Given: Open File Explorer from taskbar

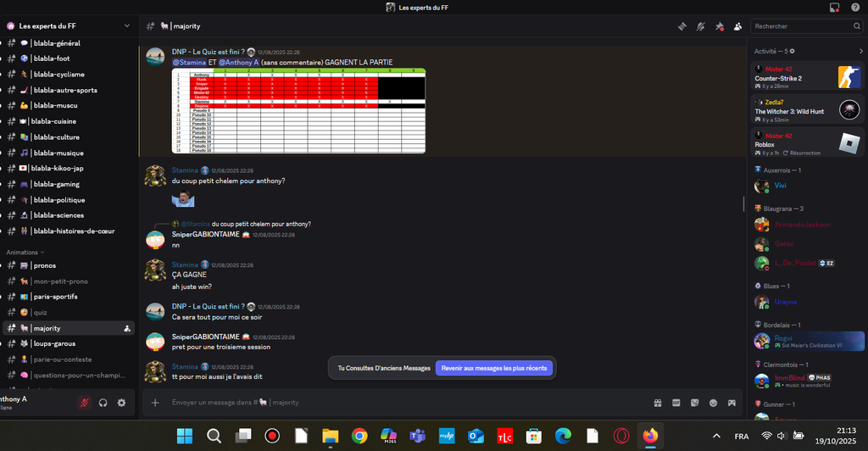Looking at the screenshot, I should tap(330, 436).
